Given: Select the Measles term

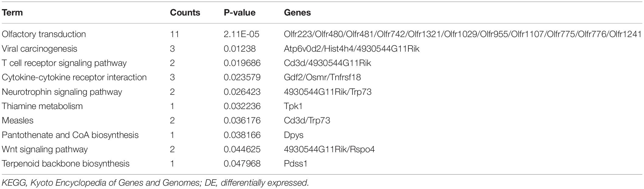Looking at the screenshot, I should [18, 120].
